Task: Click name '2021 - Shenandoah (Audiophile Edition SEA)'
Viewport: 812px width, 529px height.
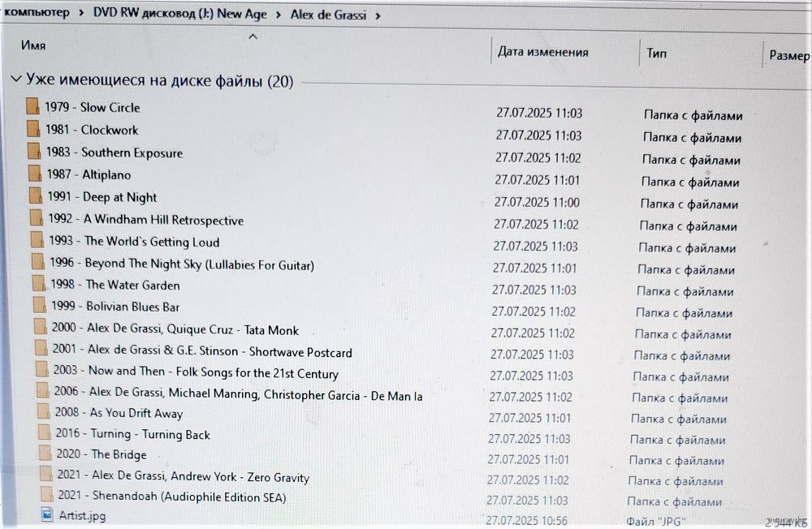Action: point(172,497)
